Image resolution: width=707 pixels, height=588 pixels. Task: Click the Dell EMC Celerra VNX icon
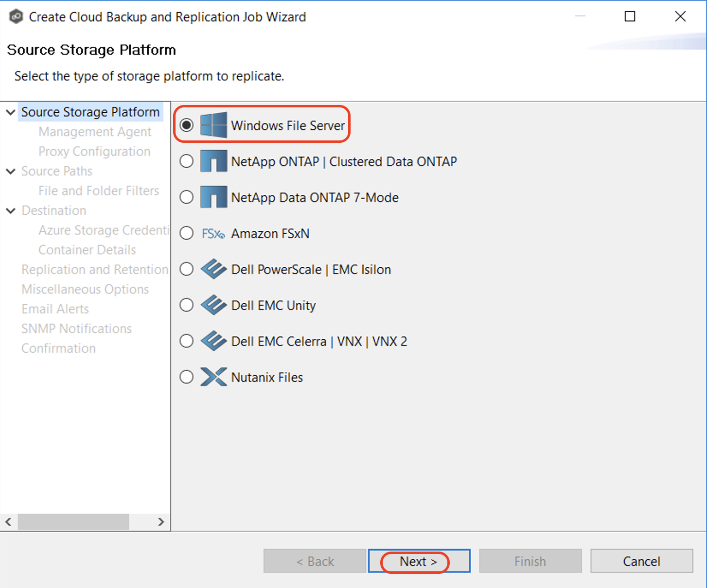(x=213, y=341)
